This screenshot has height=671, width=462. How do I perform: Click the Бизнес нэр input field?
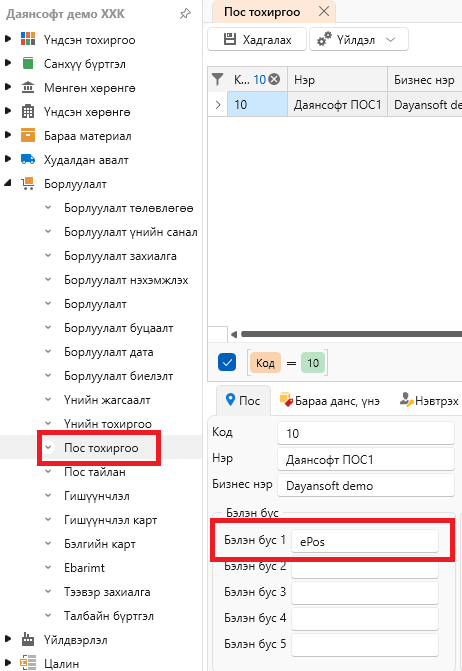[366, 485]
